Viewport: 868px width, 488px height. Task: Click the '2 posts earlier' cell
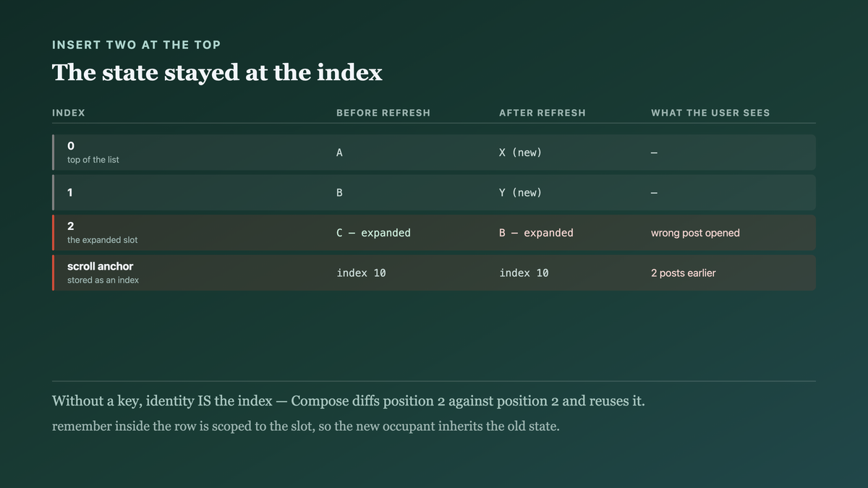pyautogui.click(x=683, y=273)
